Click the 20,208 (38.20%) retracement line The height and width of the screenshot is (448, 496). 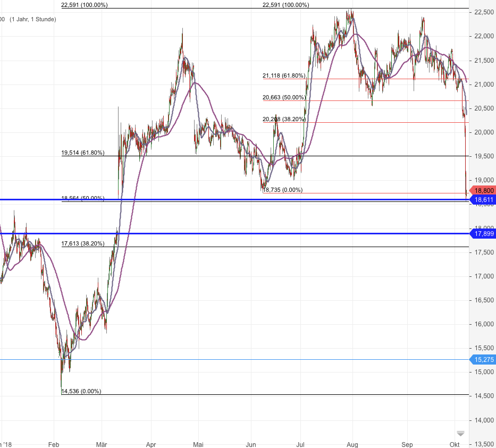(x=283, y=119)
